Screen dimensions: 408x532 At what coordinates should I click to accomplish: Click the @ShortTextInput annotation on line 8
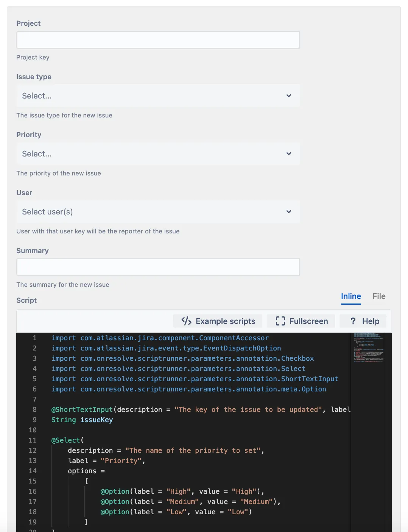coord(82,410)
